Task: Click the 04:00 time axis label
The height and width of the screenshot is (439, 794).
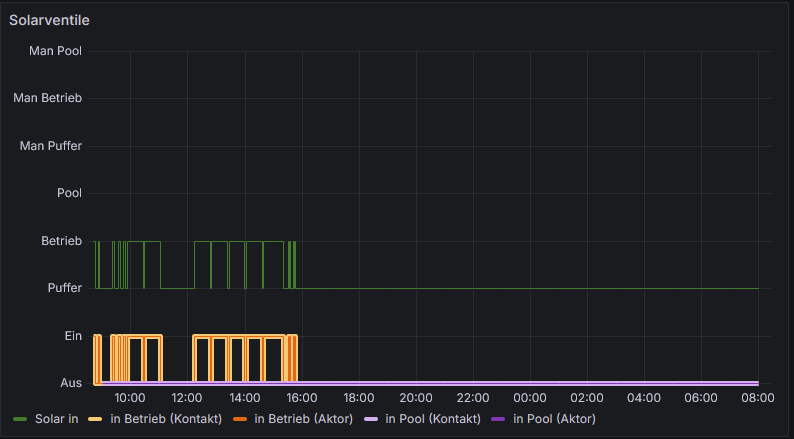Action: [644, 398]
